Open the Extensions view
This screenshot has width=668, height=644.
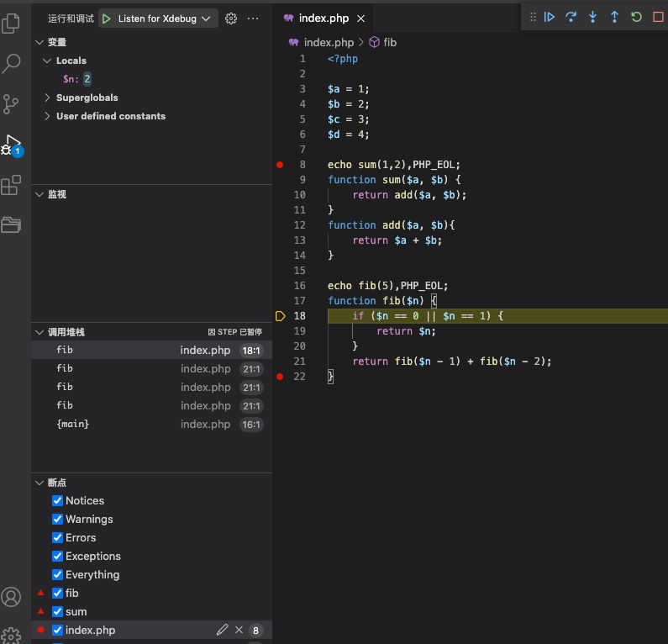[x=11, y=185]
